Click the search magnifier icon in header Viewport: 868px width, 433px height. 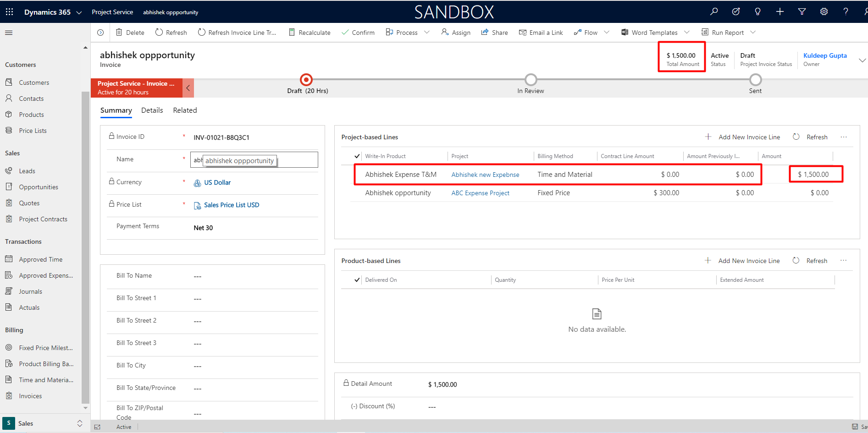(714, 12)
